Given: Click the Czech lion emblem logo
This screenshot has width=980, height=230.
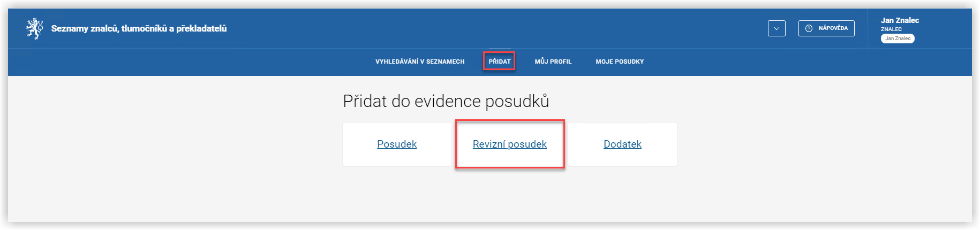Looking at the screenshot, I should click(x=35, y=28).
